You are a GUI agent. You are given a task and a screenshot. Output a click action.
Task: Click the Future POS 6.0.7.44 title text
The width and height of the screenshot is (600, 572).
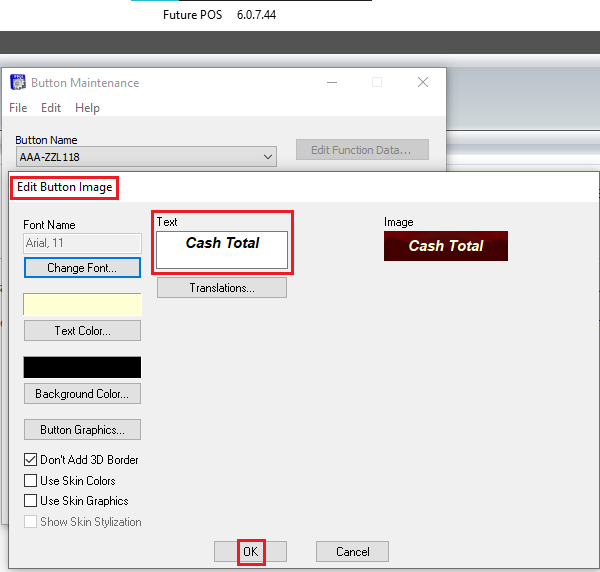[219, 15]
